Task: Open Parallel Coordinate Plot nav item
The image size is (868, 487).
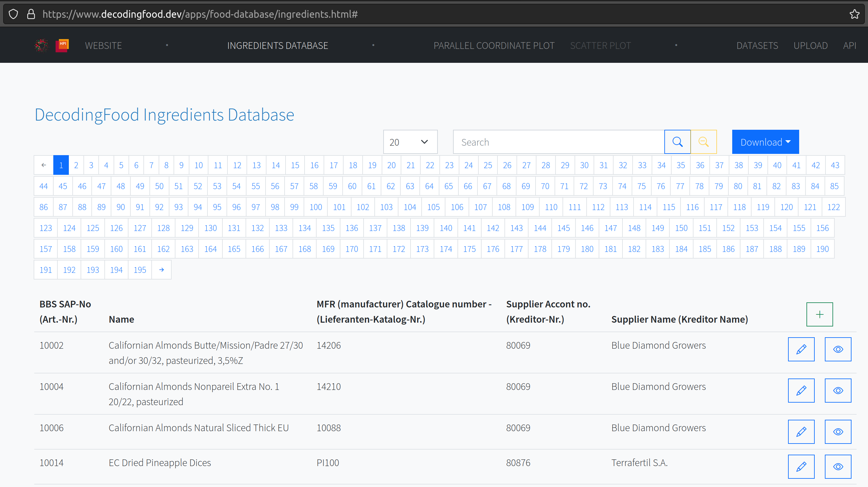Action: tap(494, 45)
